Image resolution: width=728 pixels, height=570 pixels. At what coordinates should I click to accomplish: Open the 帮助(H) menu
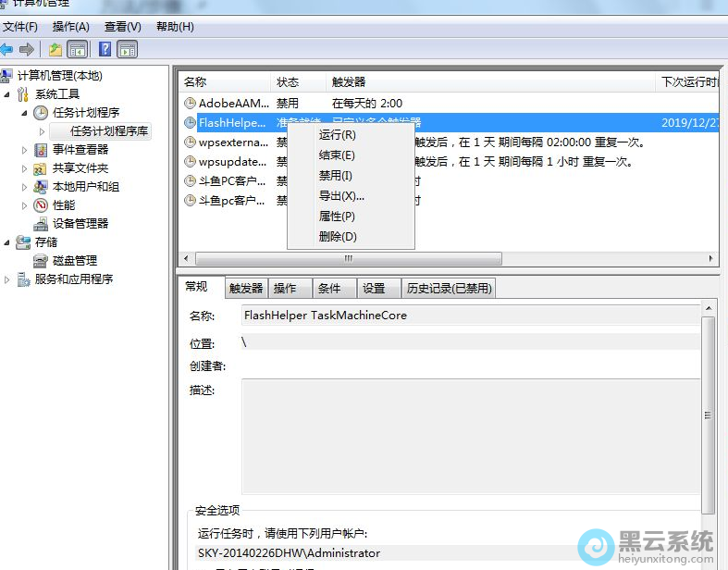coord(175,27)
